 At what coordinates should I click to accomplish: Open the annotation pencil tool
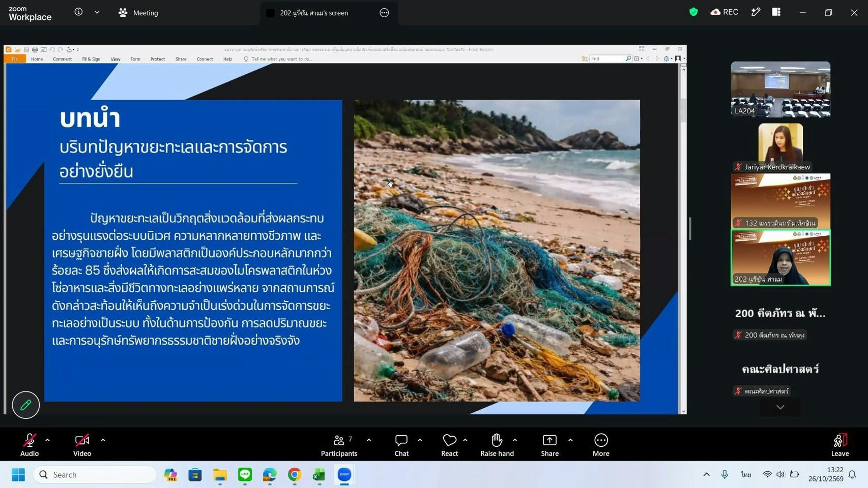[26, 405]
